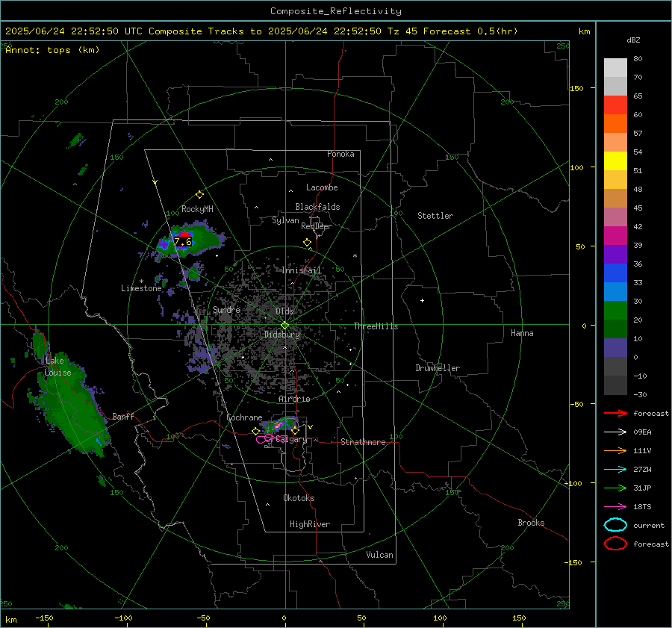The image size is (672, 628).
Task: Click the Hanna town label
Action: [x=522, y=333]
